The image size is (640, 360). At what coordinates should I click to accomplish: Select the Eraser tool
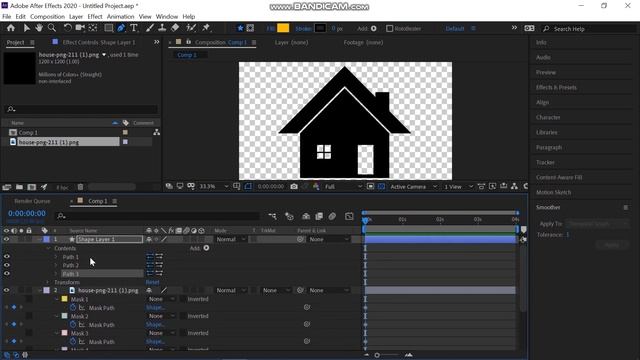point(175,28)
